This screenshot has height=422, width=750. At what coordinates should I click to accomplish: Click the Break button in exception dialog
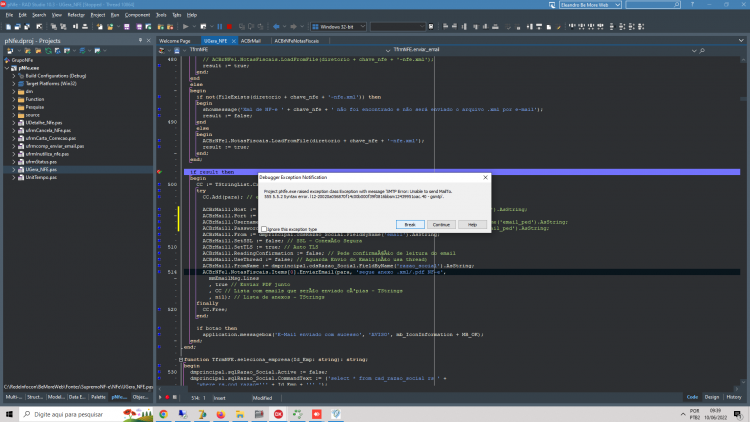tap(410, 224)
